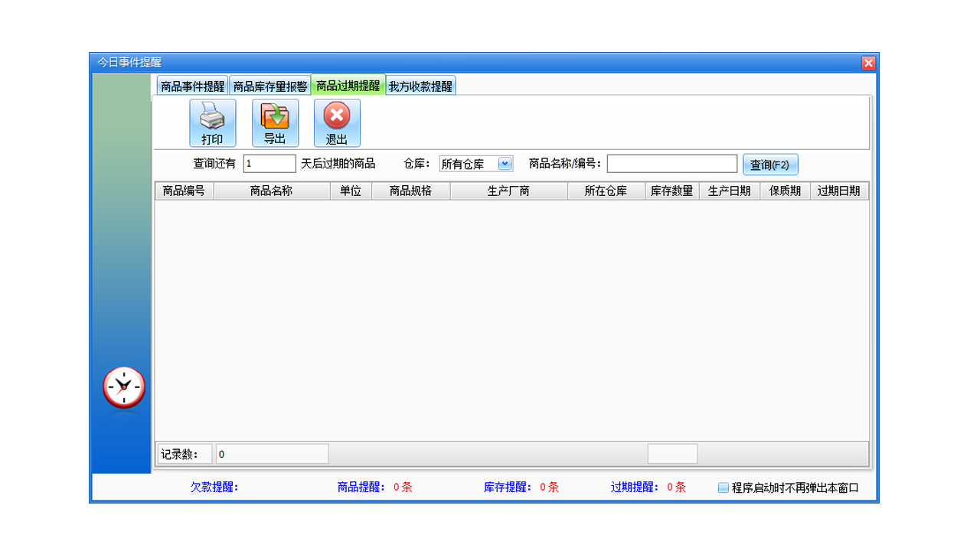Switch to the 商品库存量报警 tab
Viewport: 980px width, 551px height.
pos(269,85)
